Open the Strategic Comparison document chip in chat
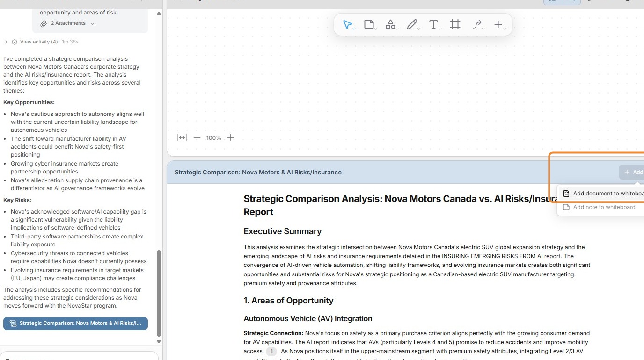Image resolution: width=644 pixels, height=360 pixels. 75,324
